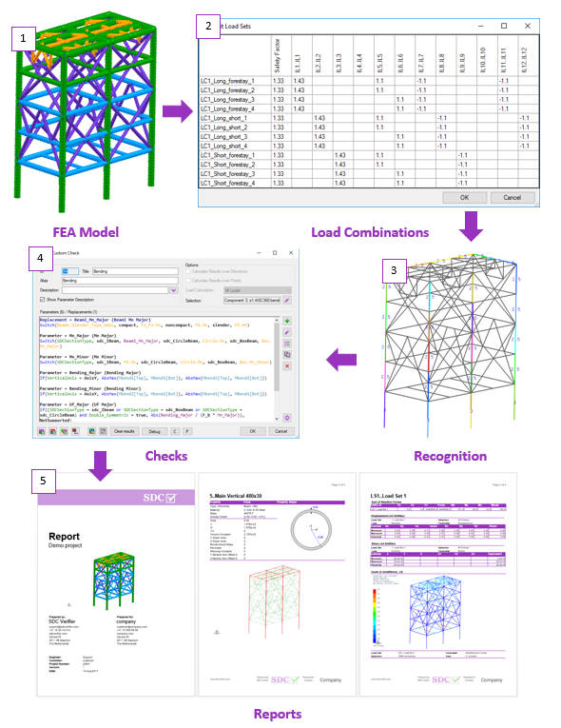Maximize the Custom Check window
Screen dimensions: 561x728
coord(275,252)
